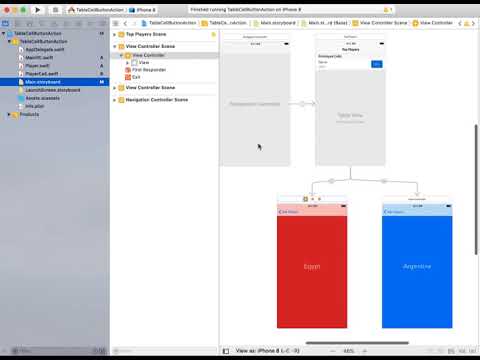Viewport: 480px width, 360px height.
Task: Click the View Controller icon above red scene
Action: [305, 199]
